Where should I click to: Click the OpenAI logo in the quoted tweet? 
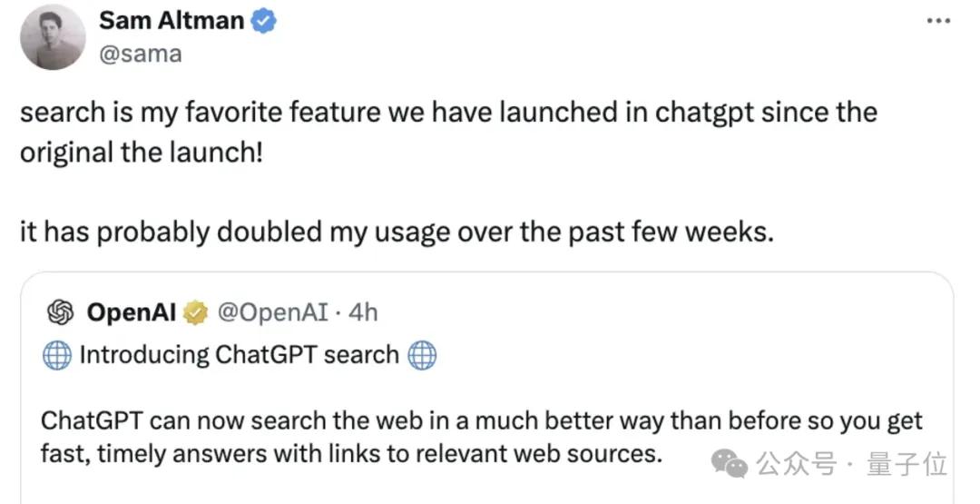(61, 313)
